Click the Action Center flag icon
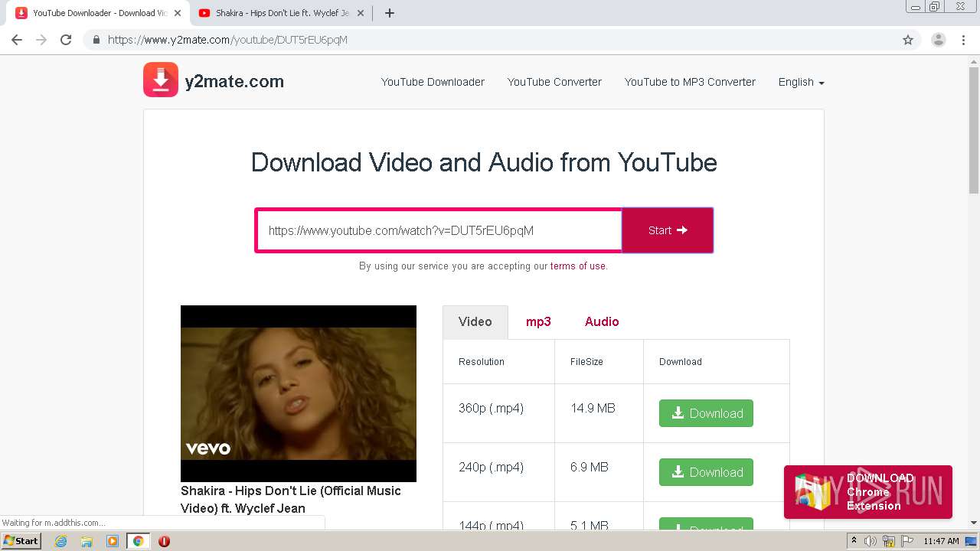The height and width of the screenshot is (551, 980). (906, 541)
